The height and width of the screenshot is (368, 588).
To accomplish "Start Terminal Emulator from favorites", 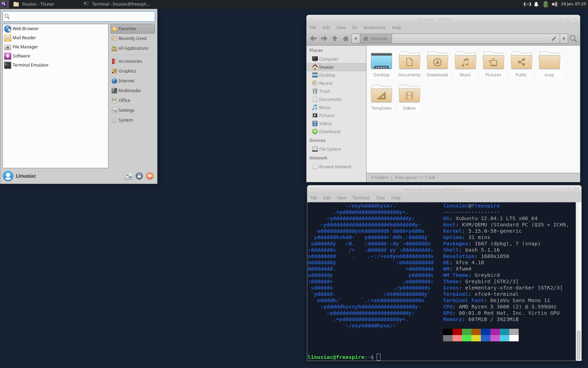I will pyautogui.click(x=55, y=65).
